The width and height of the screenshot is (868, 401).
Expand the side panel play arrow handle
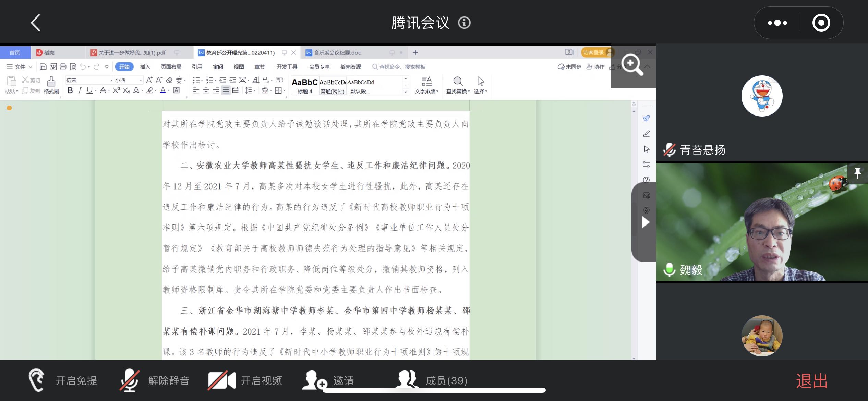646,222
